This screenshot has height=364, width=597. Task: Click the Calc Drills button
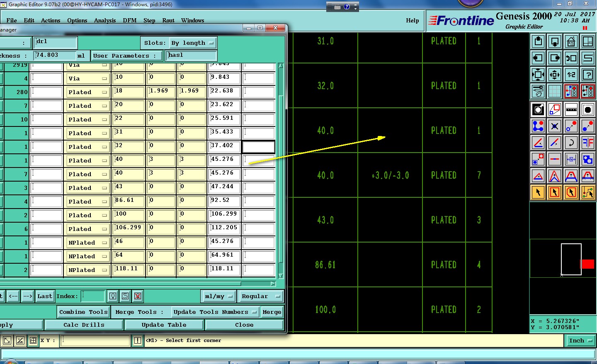[84, 325]
